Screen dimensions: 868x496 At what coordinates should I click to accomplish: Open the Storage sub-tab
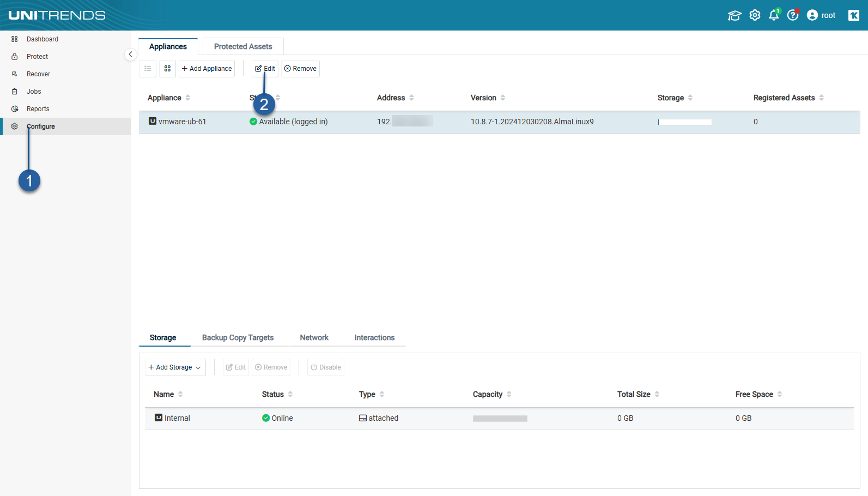tap(163, 337)
